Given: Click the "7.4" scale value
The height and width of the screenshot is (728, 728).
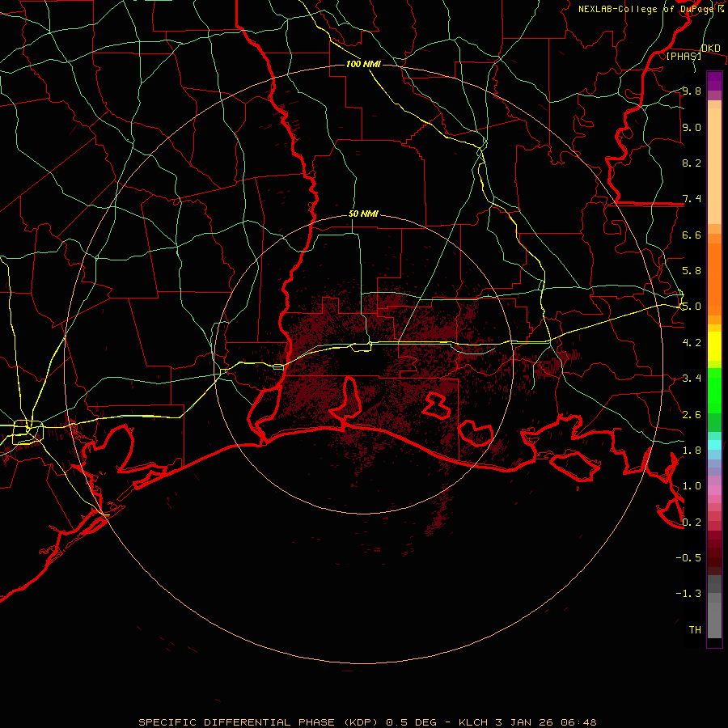Looking at the screenshot, I should (x=692, y=199).
